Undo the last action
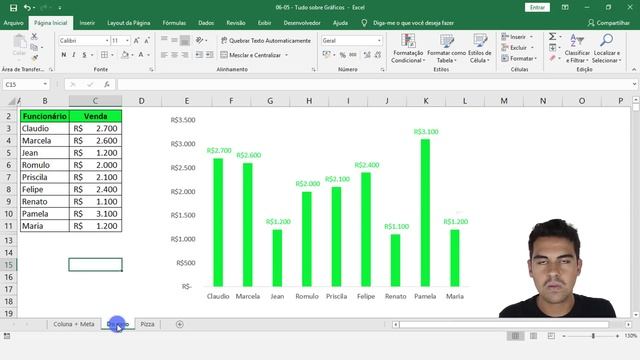This screenshot has width=640, height=360. click(x=27, y=7)
